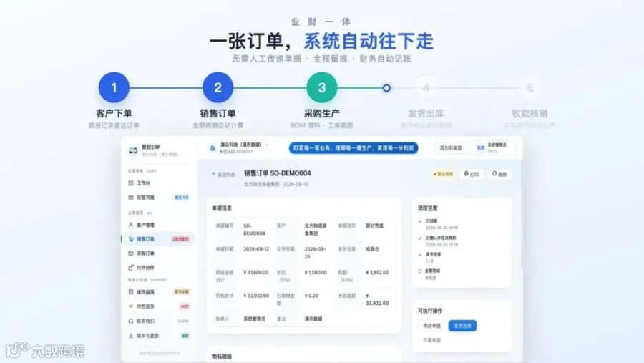Click the 系统管理员 creator value
Image resolution: width=644 pixels, height=363 pixels.
click(254, 319)
